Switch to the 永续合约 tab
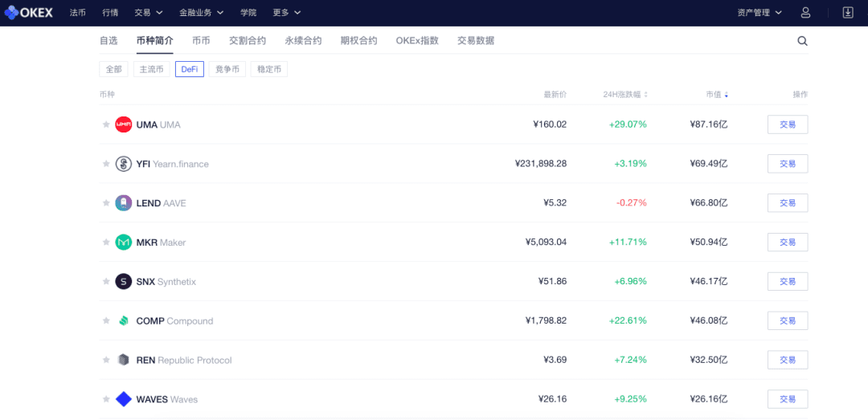This screenshot has height=420, width=868. click(303, 40)
